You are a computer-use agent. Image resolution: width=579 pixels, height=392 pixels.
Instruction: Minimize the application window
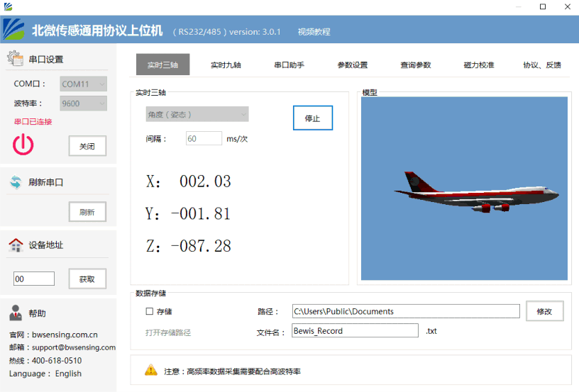coord(519,6)
